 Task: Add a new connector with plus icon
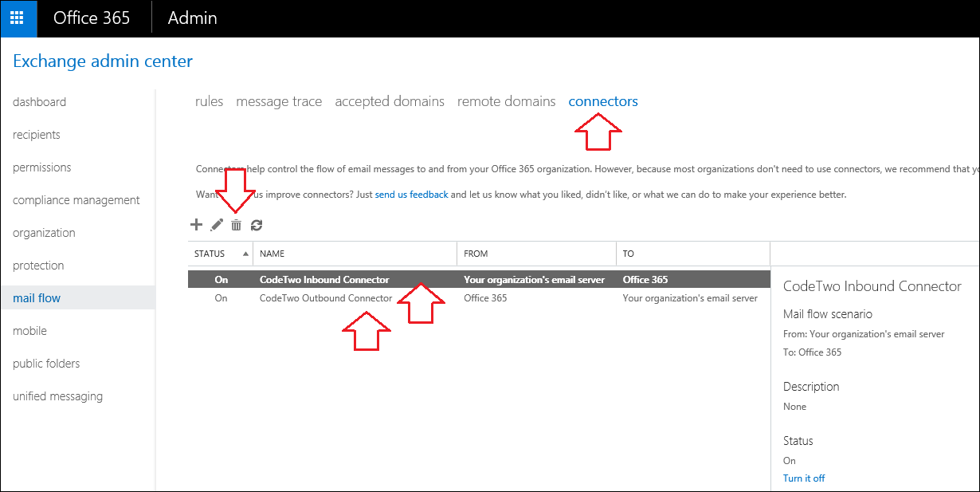pos(197,225)
